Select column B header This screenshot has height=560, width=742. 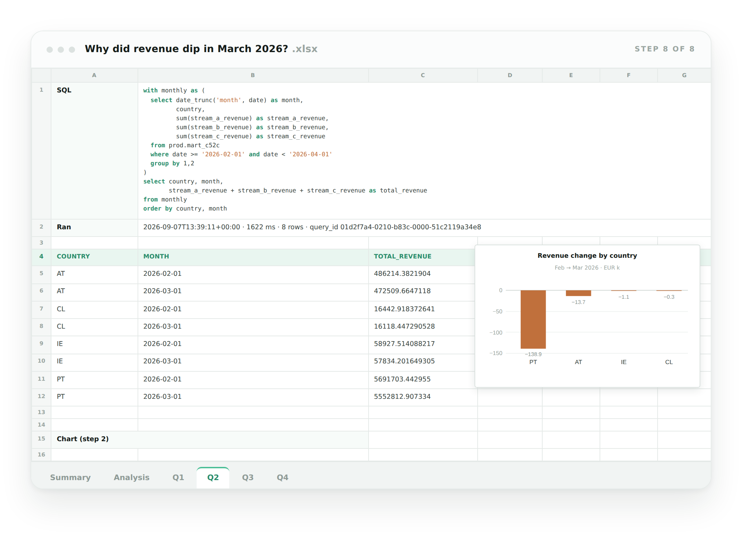(x=253, y=75)
